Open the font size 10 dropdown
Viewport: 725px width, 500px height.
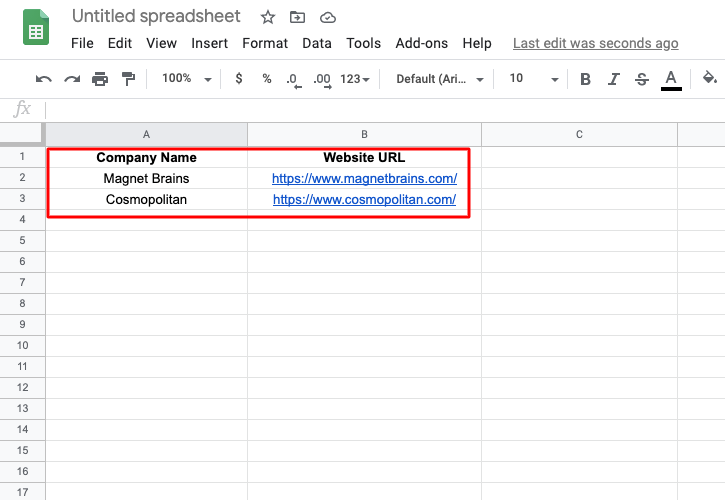coord(534,79)
